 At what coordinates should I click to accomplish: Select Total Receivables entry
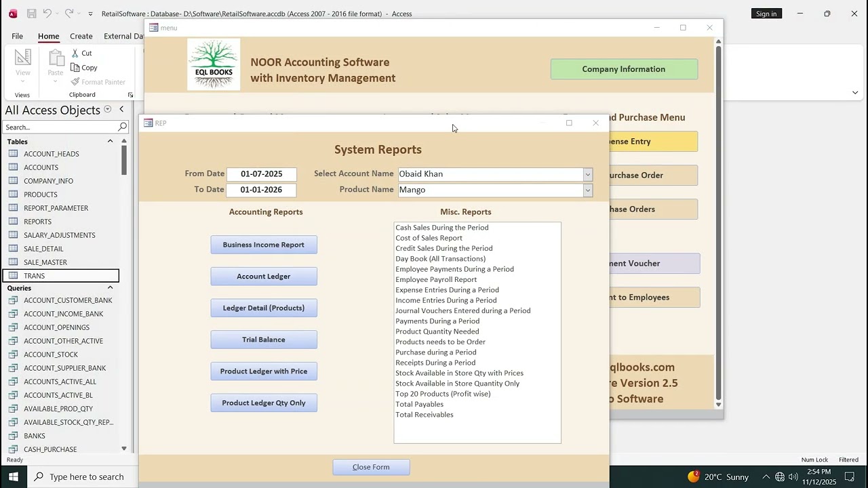[425, 415]
